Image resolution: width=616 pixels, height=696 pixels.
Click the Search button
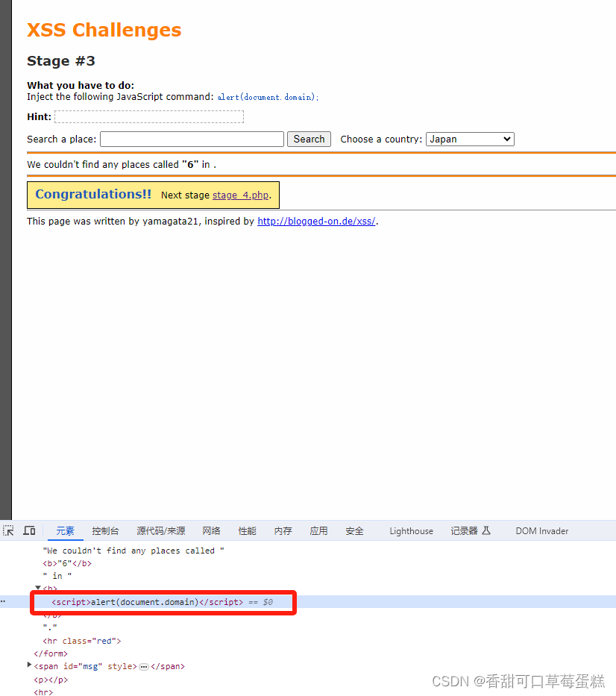[308, 139]
